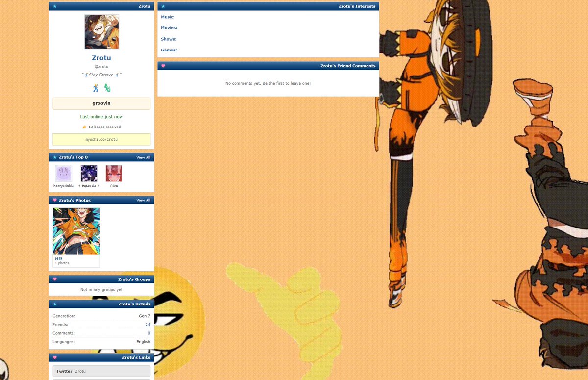Click the star icon in the Zrotu panel header
Viewport: 588px width, 380px height.
tap(55, 6)
